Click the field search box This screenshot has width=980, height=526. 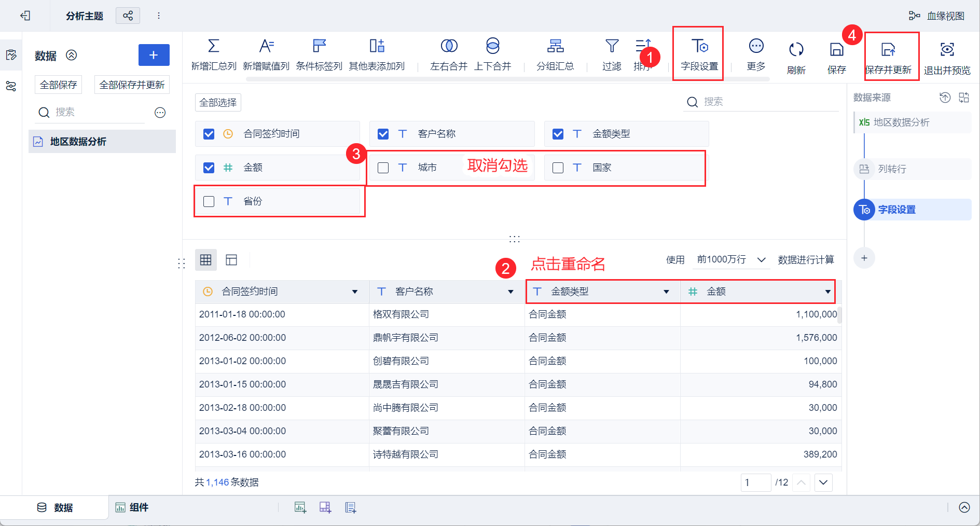761,102
